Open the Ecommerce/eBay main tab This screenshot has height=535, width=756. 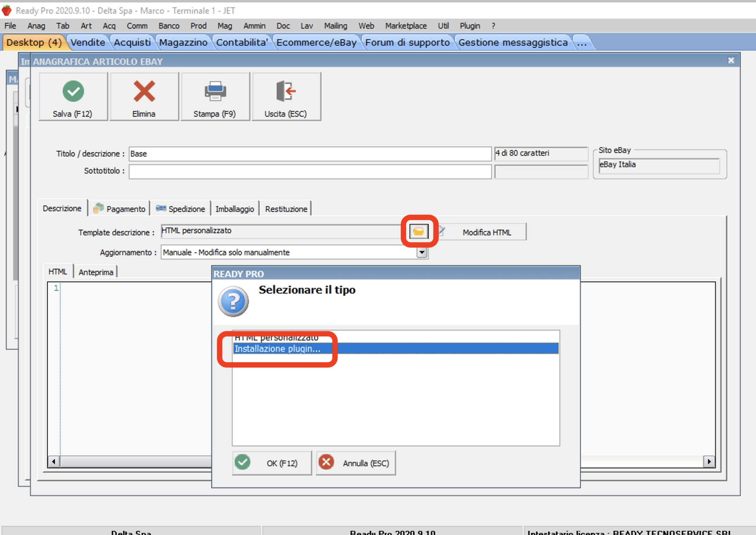[316, 43]
